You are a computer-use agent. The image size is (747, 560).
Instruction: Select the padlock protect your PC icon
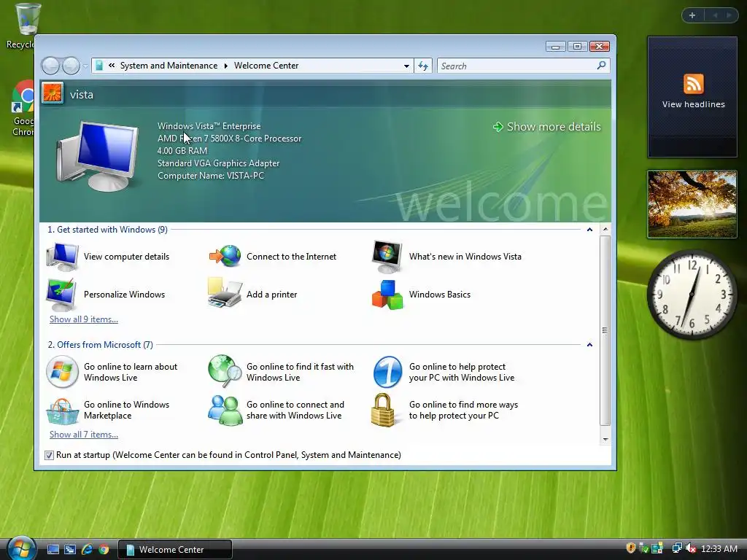[383, 410]
